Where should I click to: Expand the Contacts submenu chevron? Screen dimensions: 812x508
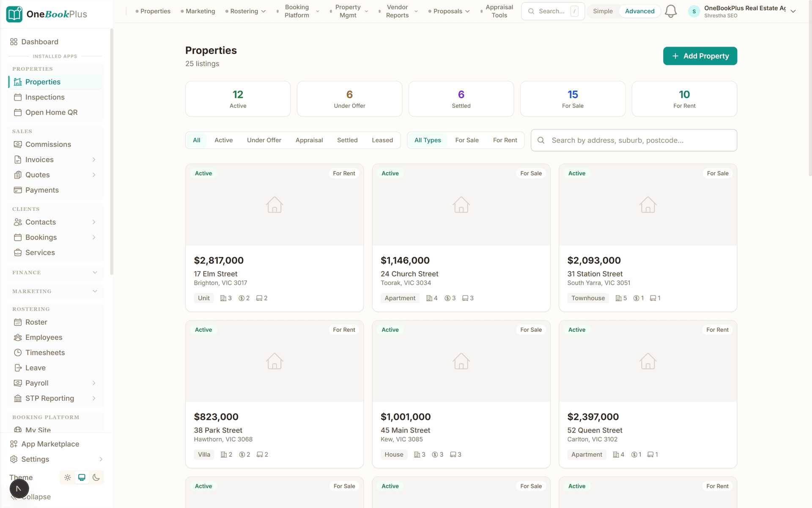click(x=94, y=222)
